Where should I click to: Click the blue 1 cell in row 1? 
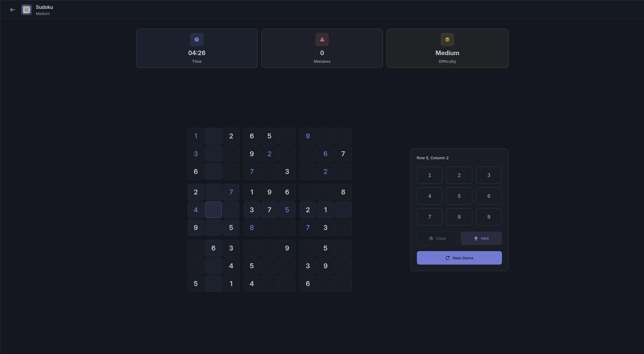coord(196,136)
